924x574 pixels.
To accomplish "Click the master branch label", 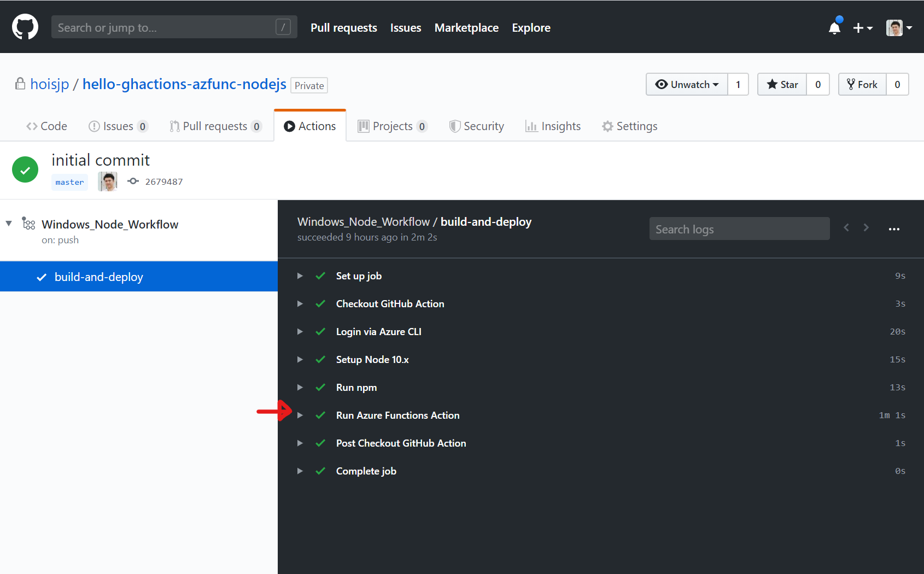I will (69, 182).
